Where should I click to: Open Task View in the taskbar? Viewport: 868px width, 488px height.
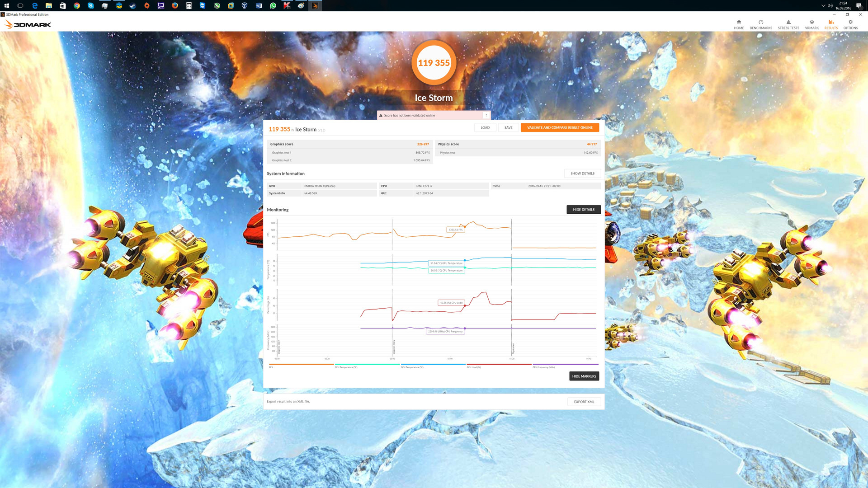tap(20, 5)
